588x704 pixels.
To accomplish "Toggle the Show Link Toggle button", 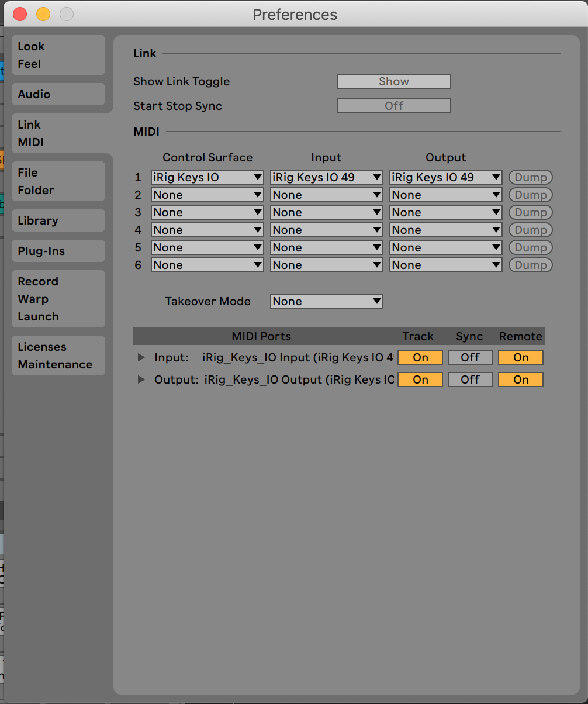I will [393, 81].
